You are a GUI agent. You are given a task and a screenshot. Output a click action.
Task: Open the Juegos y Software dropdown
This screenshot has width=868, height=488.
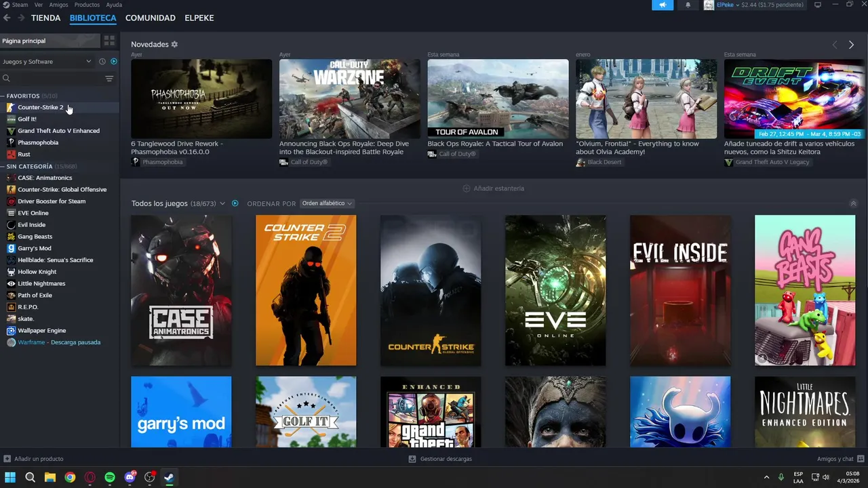tap(47, 62)
